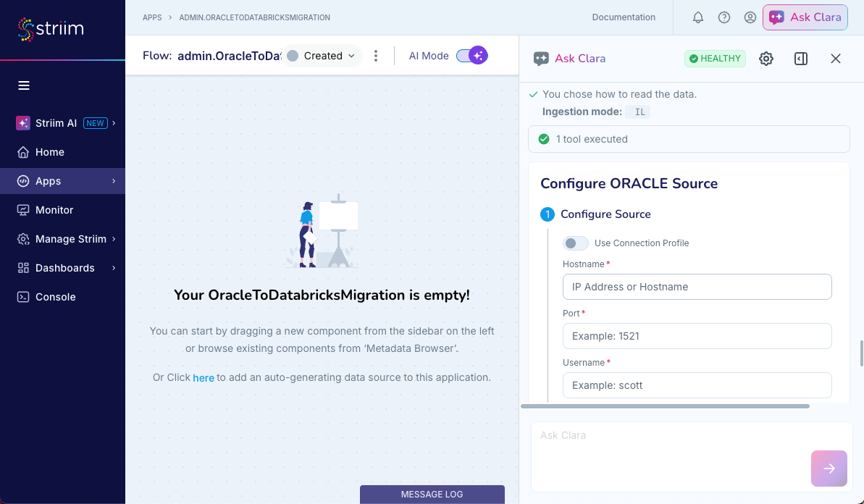Screen dimensions: 864x504
Task: Click the admin.OracleToDa flow name
Action: [x=230, y=56]
